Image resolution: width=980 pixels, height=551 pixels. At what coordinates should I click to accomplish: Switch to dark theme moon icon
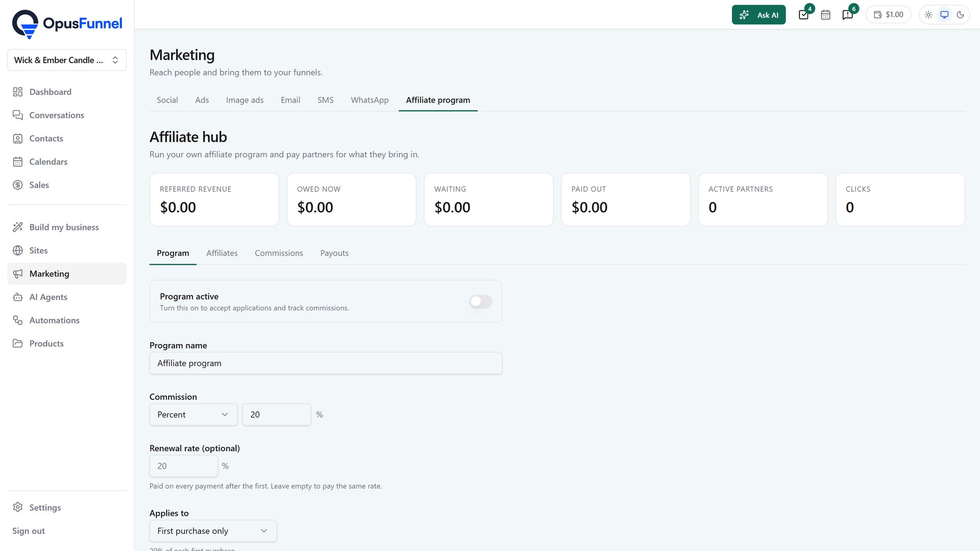point(960,15)
